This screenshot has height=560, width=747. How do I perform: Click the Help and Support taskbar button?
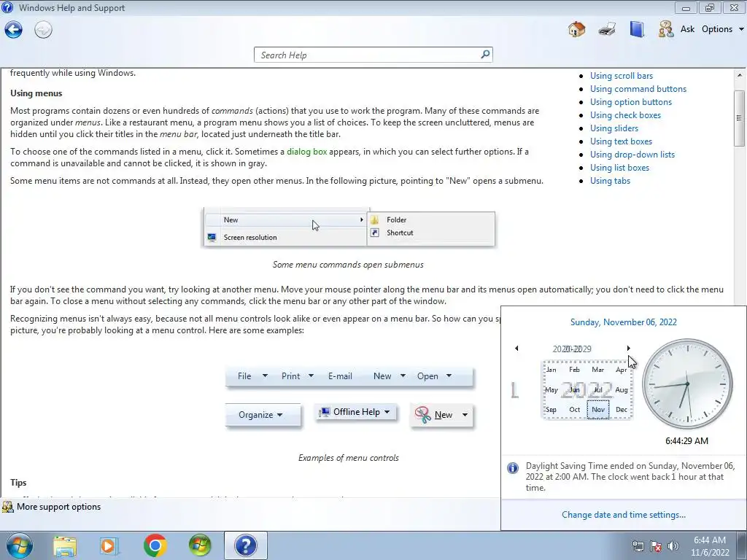(x=246, y=545)
